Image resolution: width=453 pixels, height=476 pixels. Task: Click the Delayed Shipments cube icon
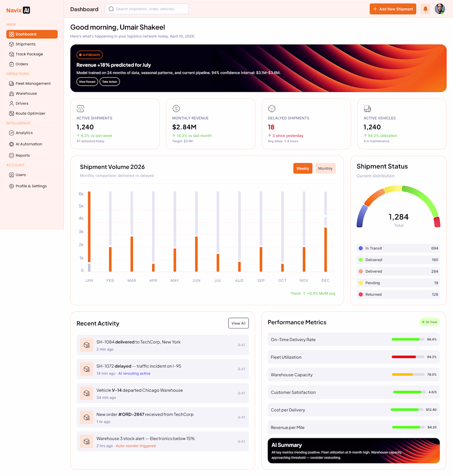click(272, 108)
